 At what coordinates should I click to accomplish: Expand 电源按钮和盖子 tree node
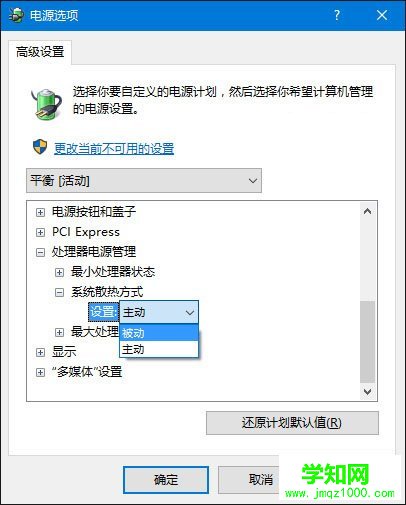40,212
